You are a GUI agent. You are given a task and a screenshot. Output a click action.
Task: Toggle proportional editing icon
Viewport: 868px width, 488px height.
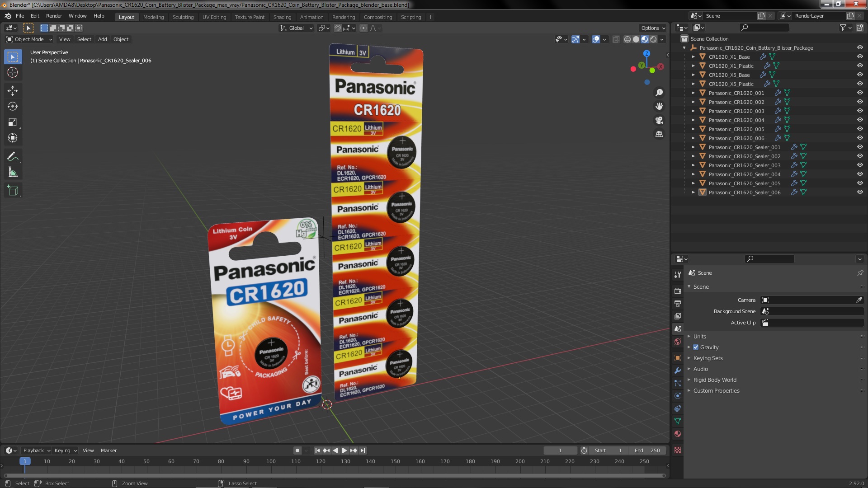click(363, 28)
